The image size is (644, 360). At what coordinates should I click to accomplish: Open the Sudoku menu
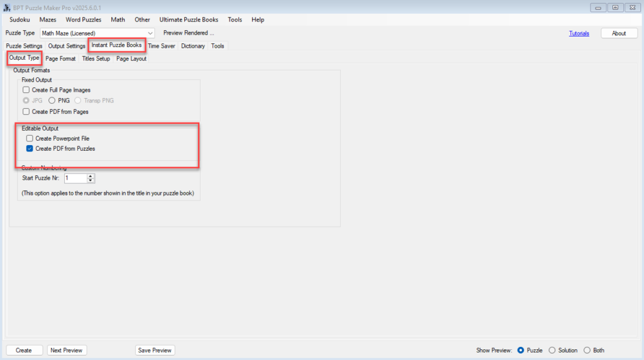[19, 19]
